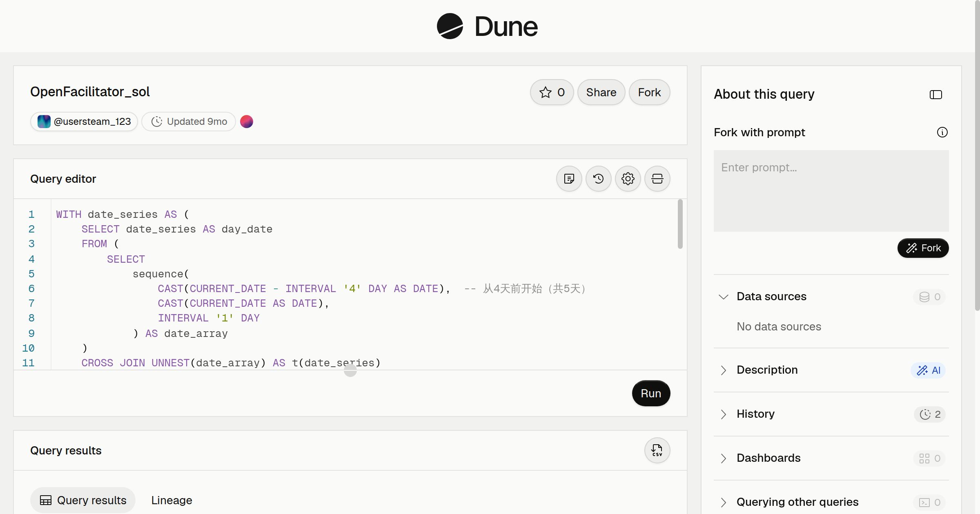
Task: Collapse the Data sources section
Action: click(723, 297)
